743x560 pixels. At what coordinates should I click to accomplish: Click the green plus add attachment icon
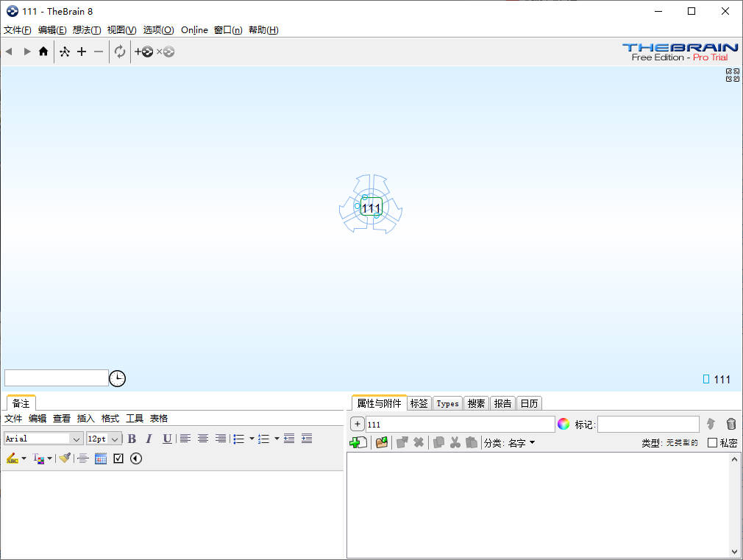(358, 442)
